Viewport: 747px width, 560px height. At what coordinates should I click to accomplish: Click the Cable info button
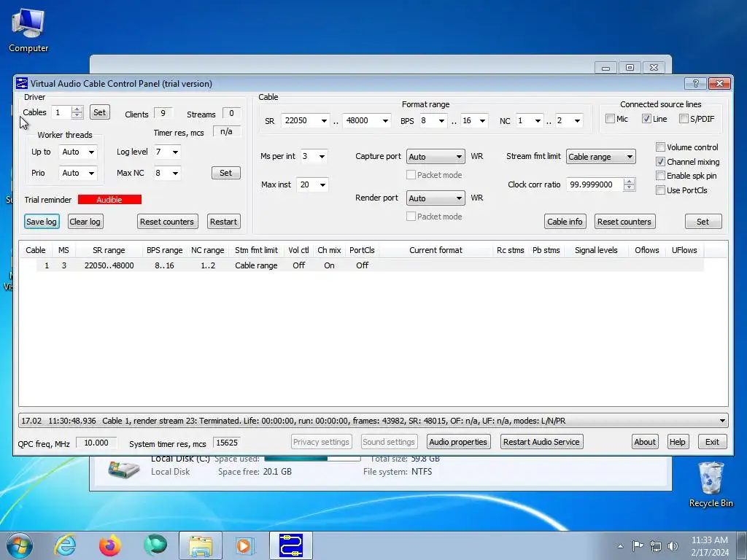coord(565,222)
